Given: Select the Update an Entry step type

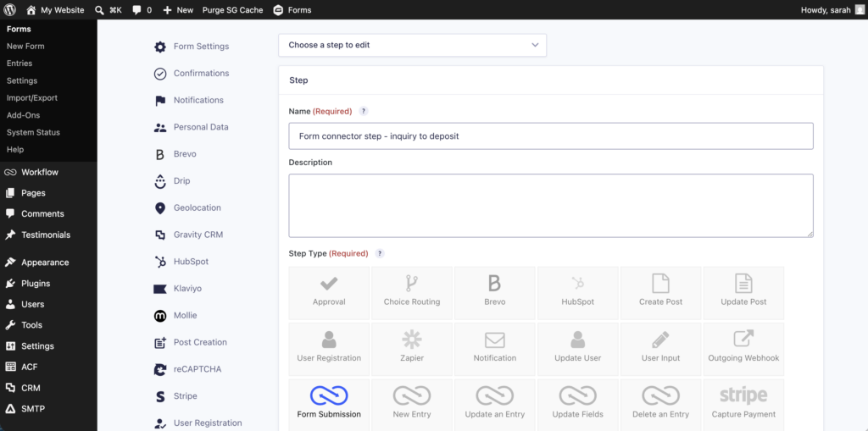Looking at the screenshot, I should 495,405.
